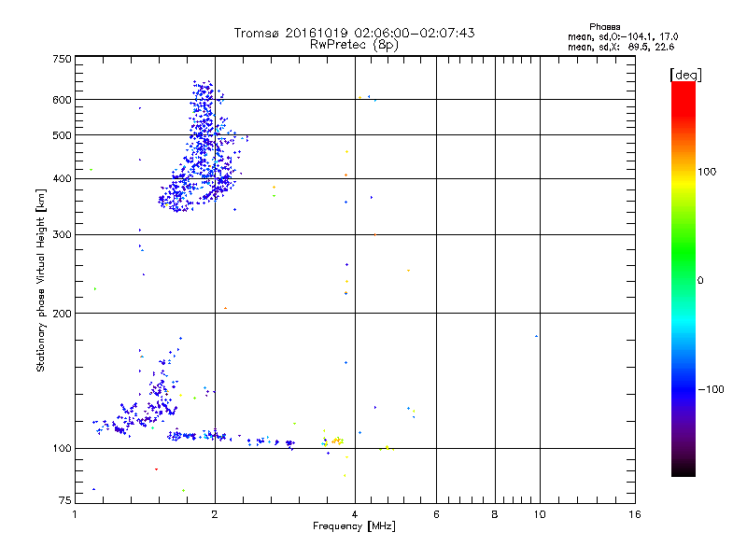
Task: Click the y-axis tick label '100'
Action: pos(62,449)
